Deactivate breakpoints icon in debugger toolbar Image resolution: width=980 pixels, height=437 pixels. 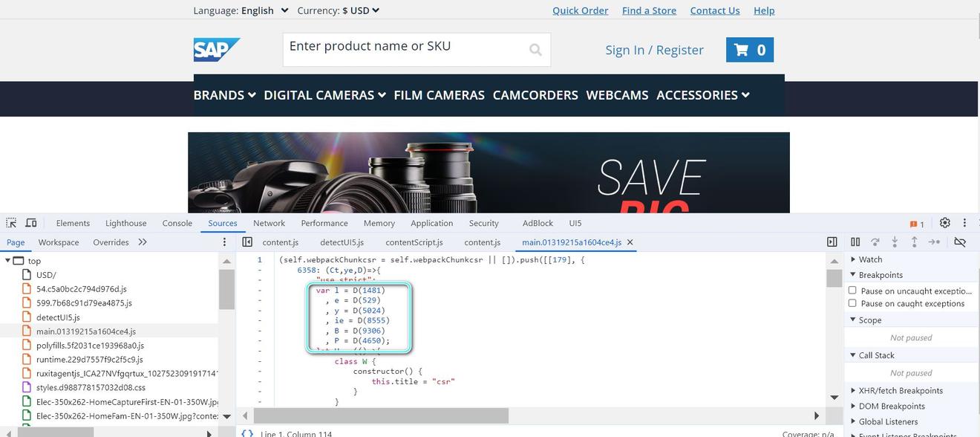959,242
